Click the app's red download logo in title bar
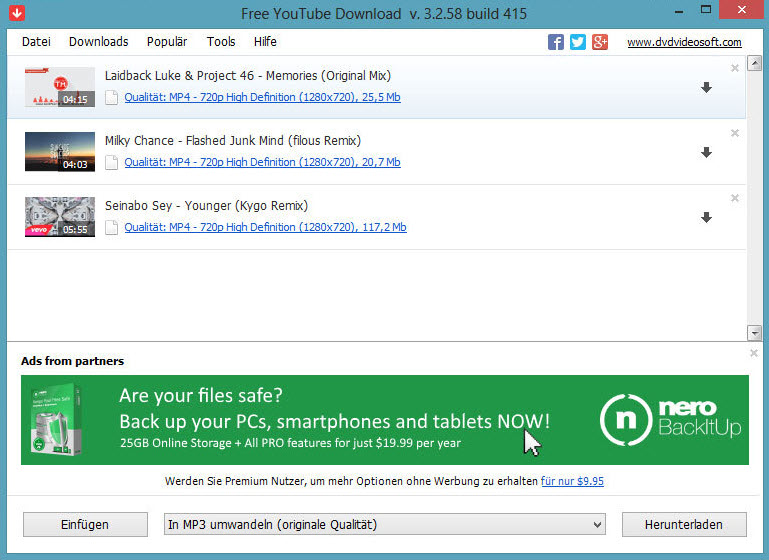 click(17, 13)
